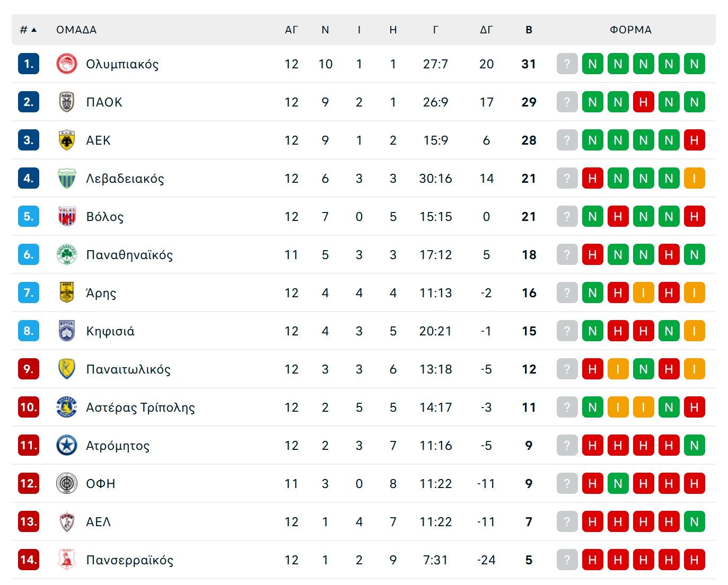728x585 pixels.
Task: Open the Βόλος team name link
Action: 104,217
